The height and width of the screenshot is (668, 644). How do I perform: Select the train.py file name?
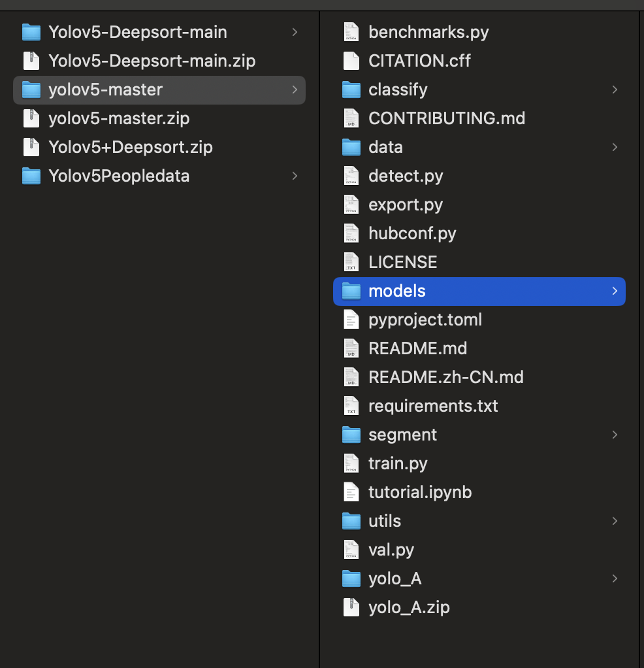[x=398, y=463]
